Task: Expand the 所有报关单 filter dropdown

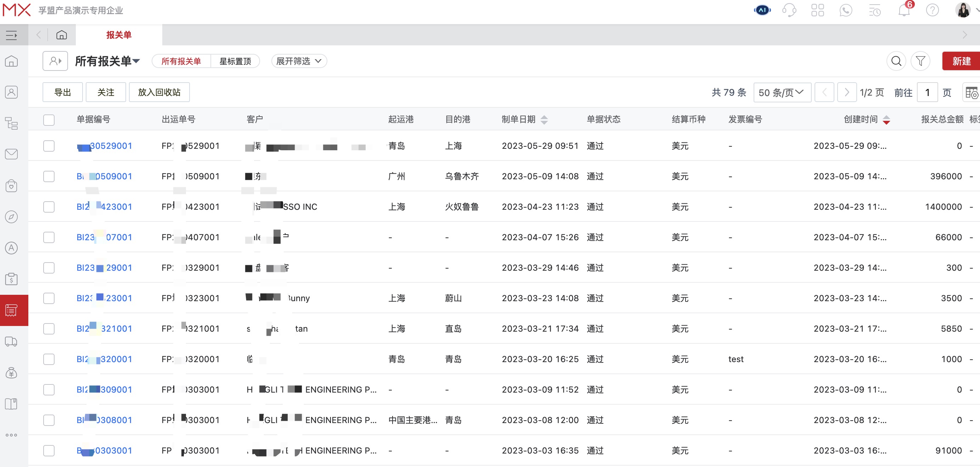Action: pos(108,61)
